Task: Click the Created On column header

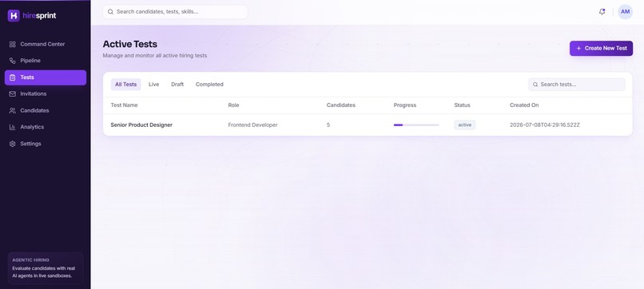Action: [x=524, y=105]
